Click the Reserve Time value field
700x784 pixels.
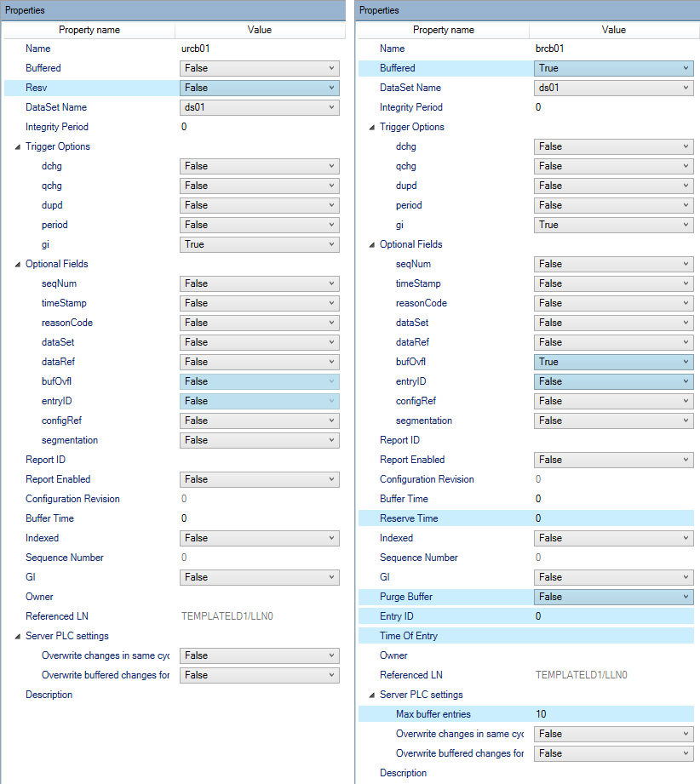(613, 518)
